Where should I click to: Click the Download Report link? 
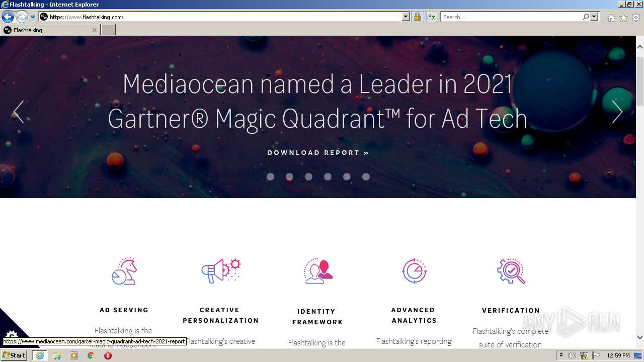point(318,152)
